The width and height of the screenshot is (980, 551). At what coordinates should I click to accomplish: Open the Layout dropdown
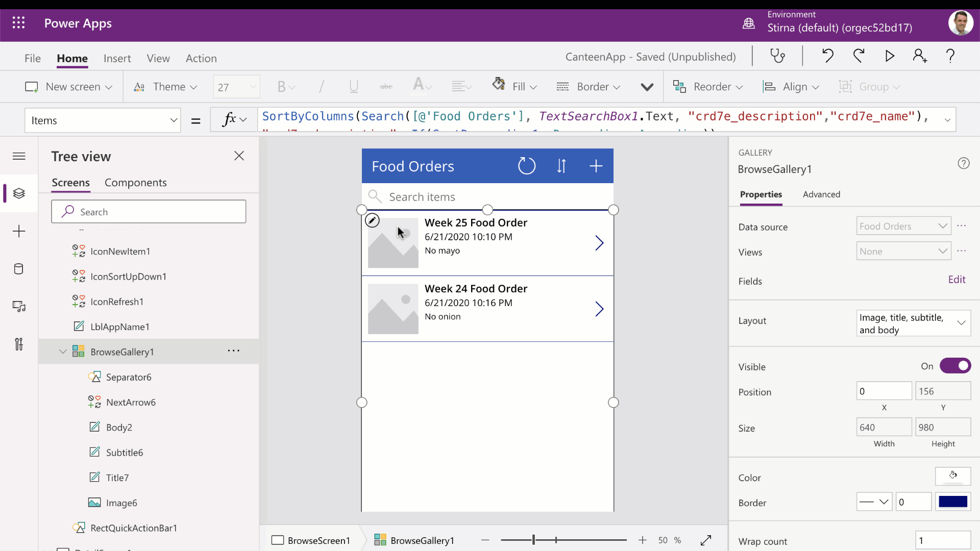[x=913, y=323]
